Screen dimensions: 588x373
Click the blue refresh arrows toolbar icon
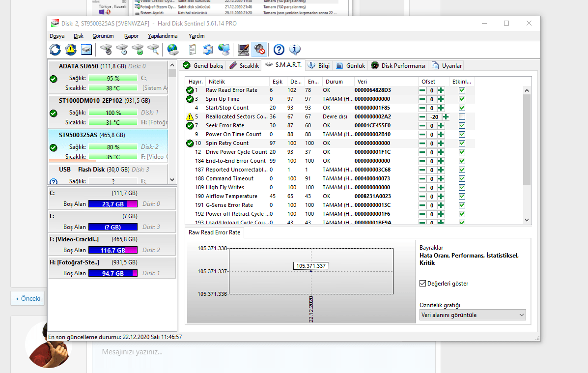coord(55,49)
